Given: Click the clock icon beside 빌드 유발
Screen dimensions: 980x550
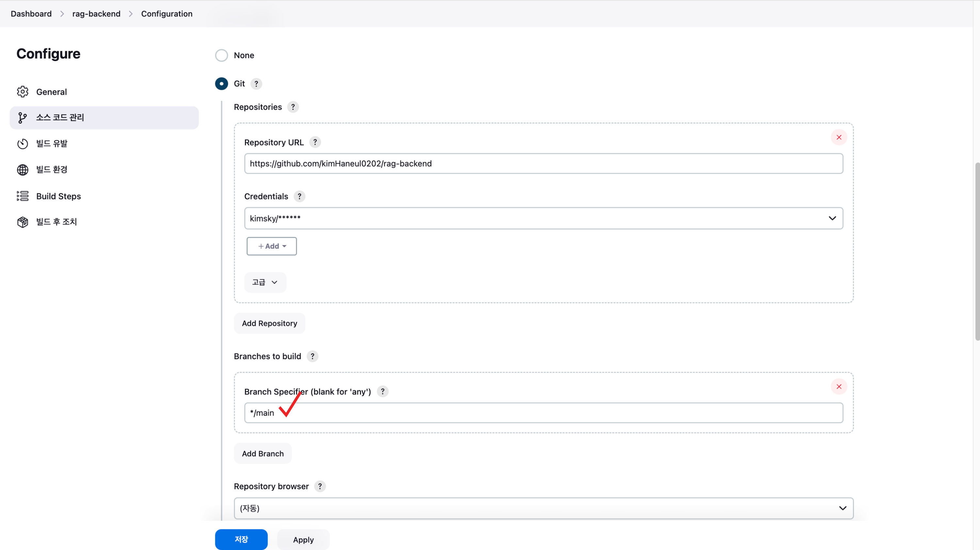Looking at the screenshot, I should (23, 143).
